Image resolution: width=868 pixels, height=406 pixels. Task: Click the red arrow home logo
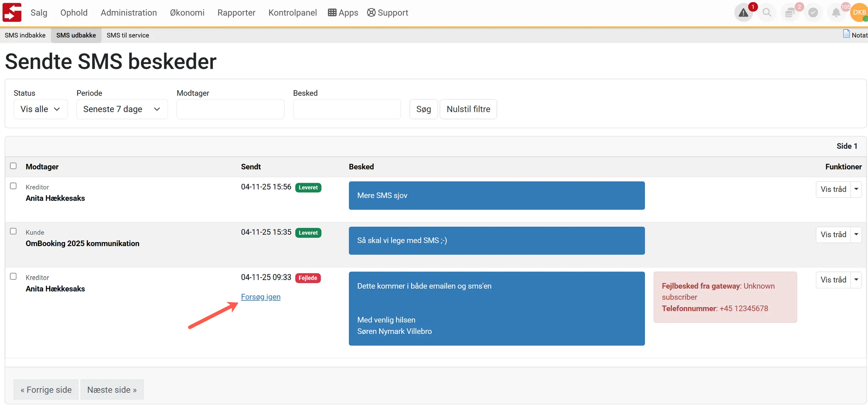pyautogui.click(x=12, y=13)
